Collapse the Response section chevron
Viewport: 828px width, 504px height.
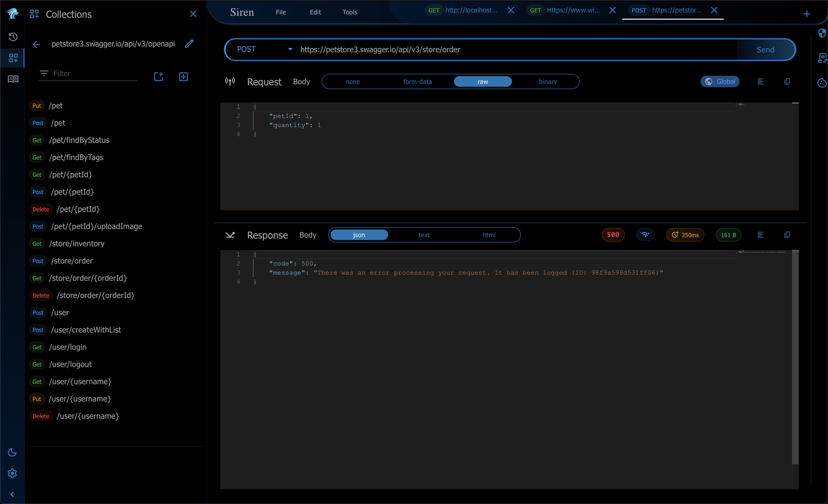click(230, 235)
